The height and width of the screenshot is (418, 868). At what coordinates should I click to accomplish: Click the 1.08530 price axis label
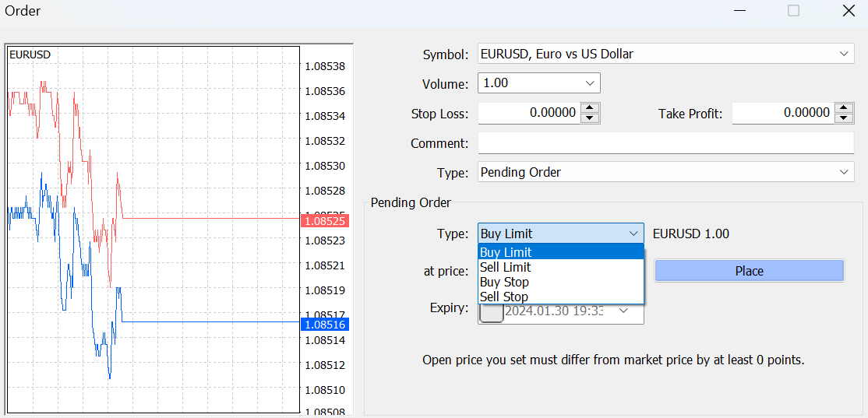tap(325, 166)
